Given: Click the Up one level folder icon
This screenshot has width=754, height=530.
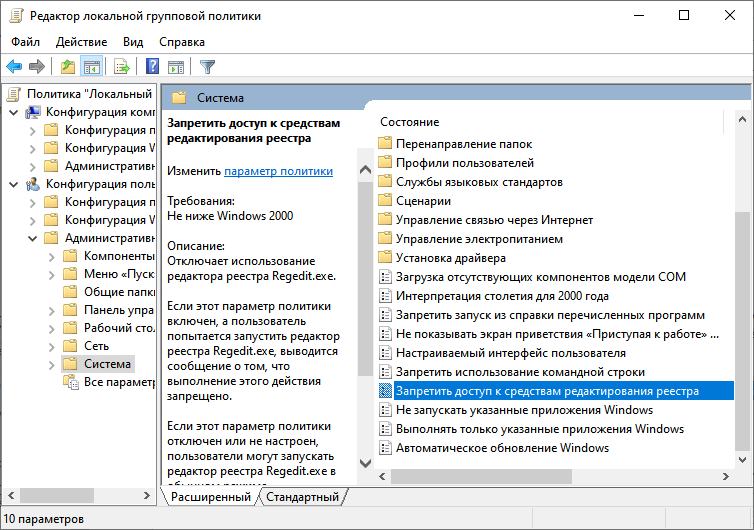Looking at the screenshot, I should pos(68,66).
